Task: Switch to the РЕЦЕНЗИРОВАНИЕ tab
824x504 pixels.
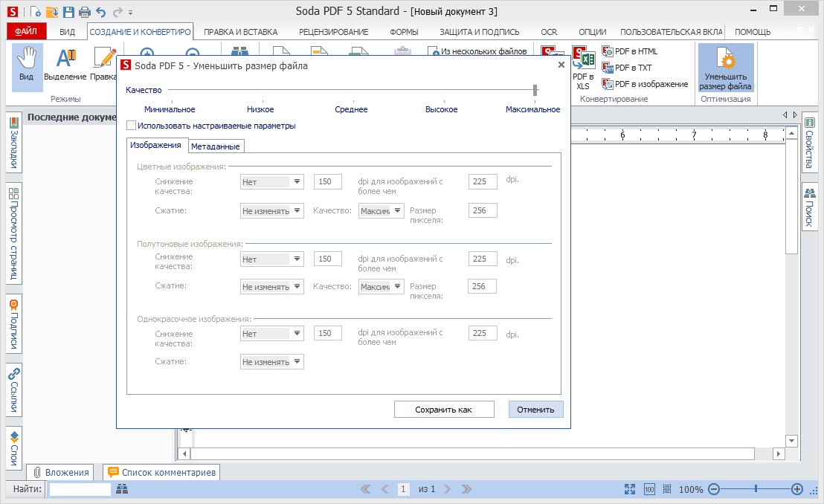Action: [334, 32]
